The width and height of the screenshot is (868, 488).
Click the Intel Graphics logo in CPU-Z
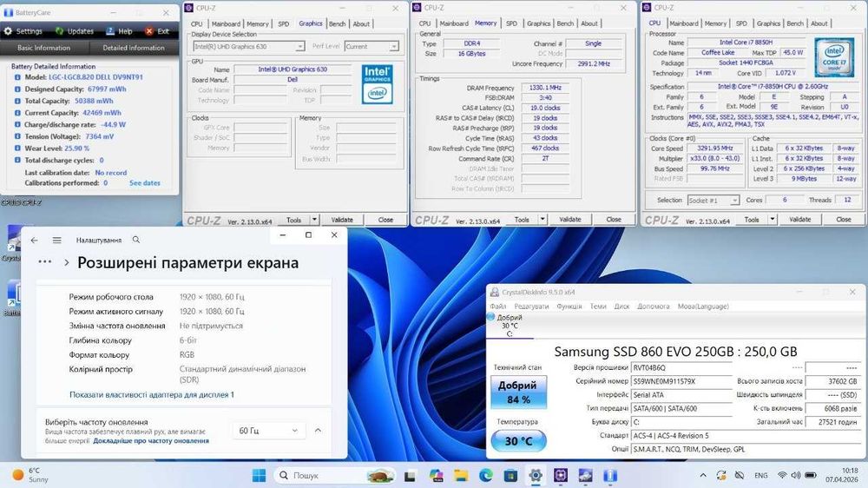378,84
